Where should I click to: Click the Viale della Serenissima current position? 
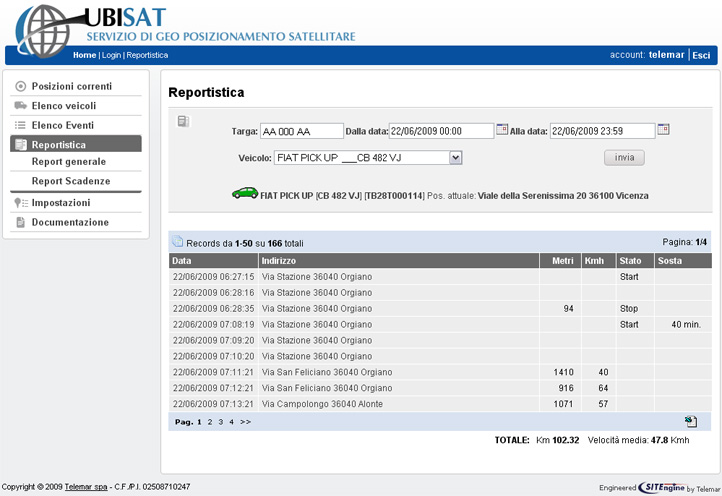(x=563, y=196)
